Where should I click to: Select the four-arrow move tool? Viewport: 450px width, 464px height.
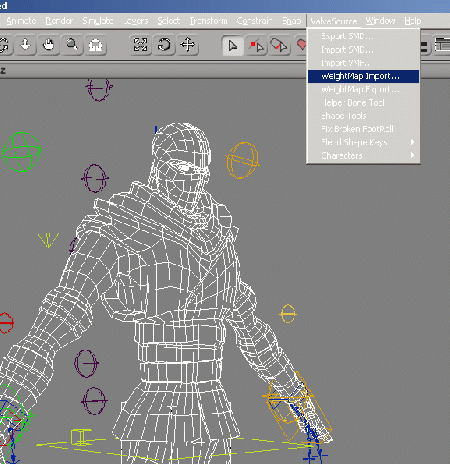tap(188, 45)
